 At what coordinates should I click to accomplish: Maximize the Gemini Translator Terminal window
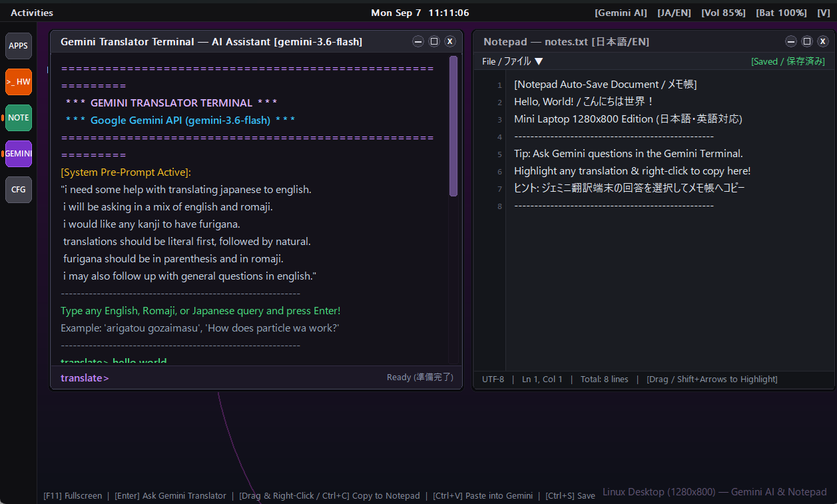tap(434, 41)
